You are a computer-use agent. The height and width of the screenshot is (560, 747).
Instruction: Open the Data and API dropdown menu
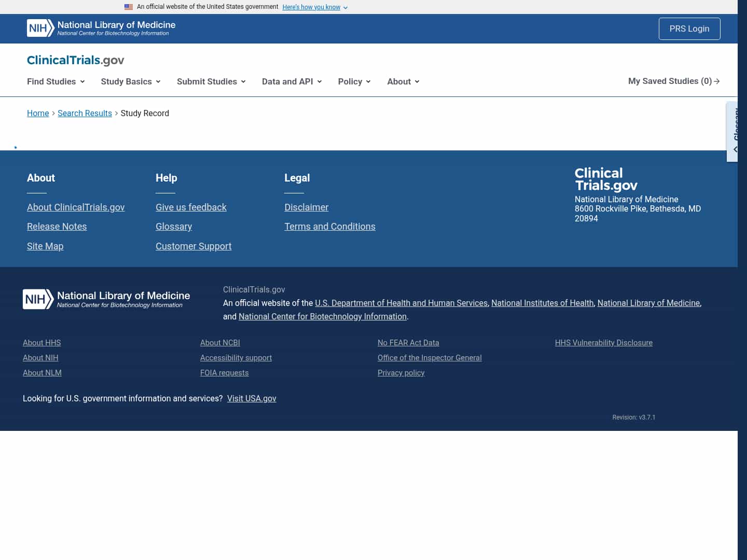[x=292, y=81]
